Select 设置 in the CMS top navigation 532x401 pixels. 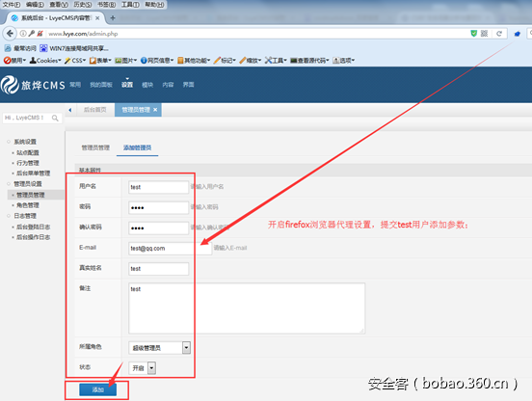pos(127,85)
